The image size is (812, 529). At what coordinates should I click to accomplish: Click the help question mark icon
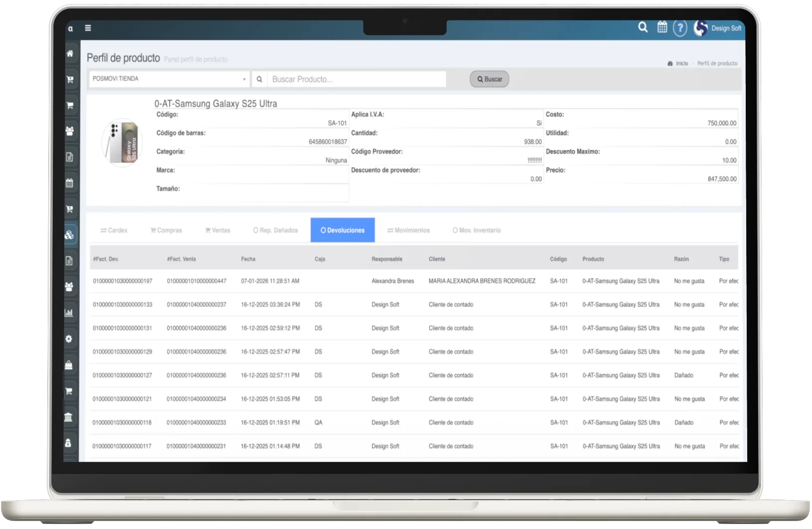679,28
